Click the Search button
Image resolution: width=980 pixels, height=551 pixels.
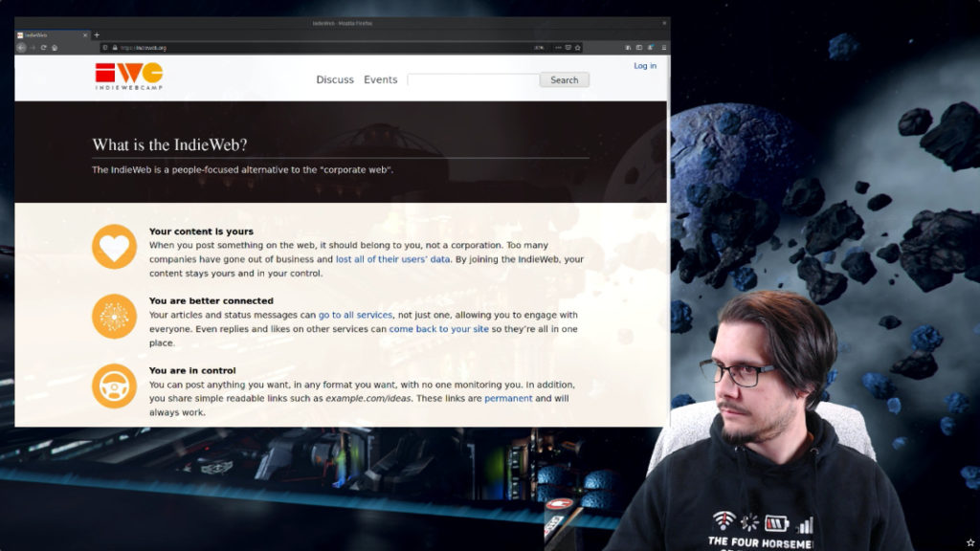[565, 80]
